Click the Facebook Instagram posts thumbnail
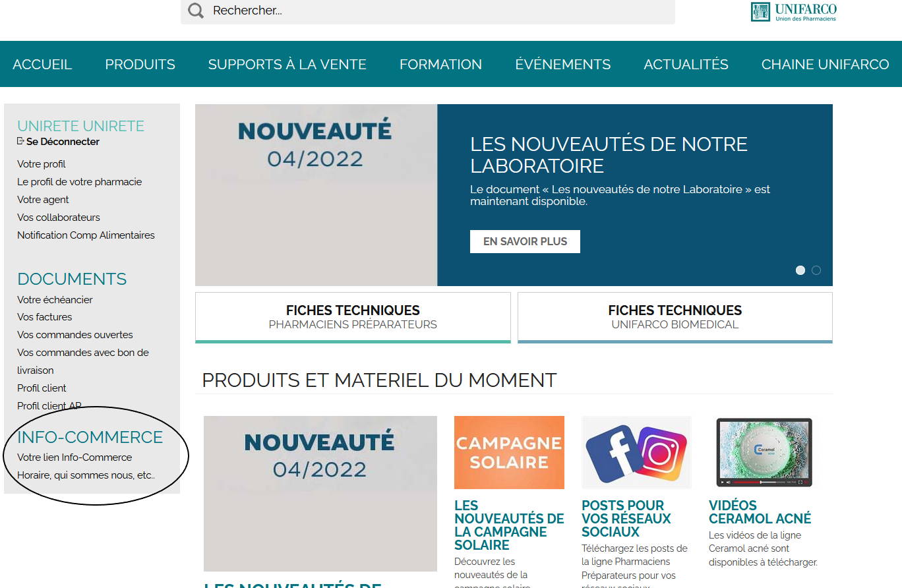 [636, 452]
